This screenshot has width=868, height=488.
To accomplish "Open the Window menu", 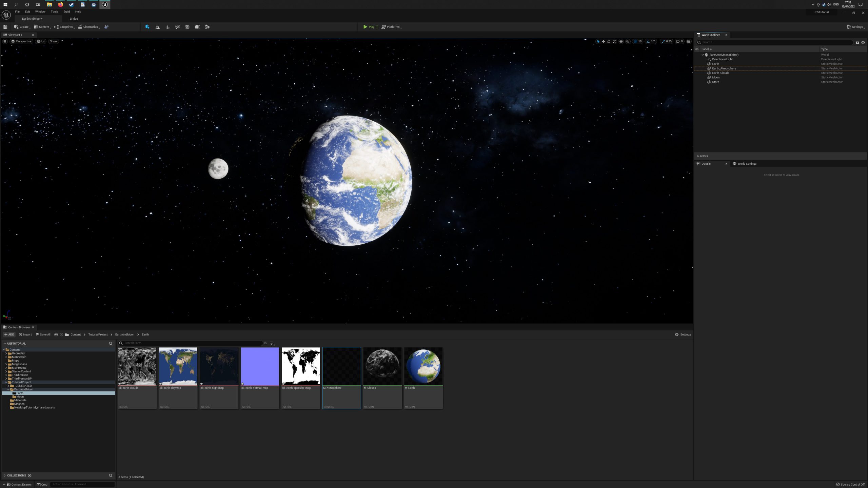I will tap(40, 12).
